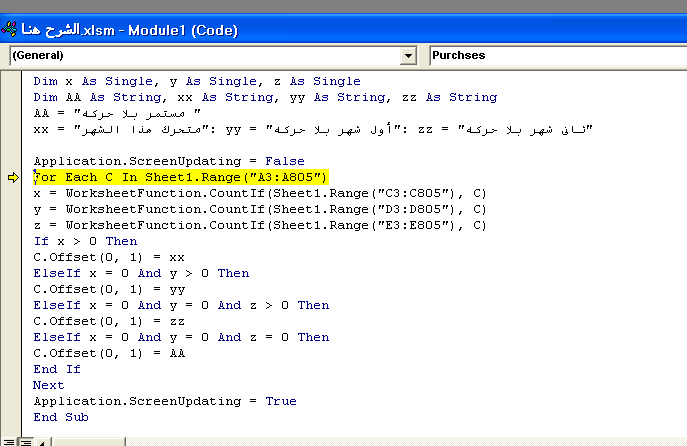The height and width of the screenshot is (446, 687).
Task: Click the Module1 (Code) window title bar
Action: (x=300, y=28)
